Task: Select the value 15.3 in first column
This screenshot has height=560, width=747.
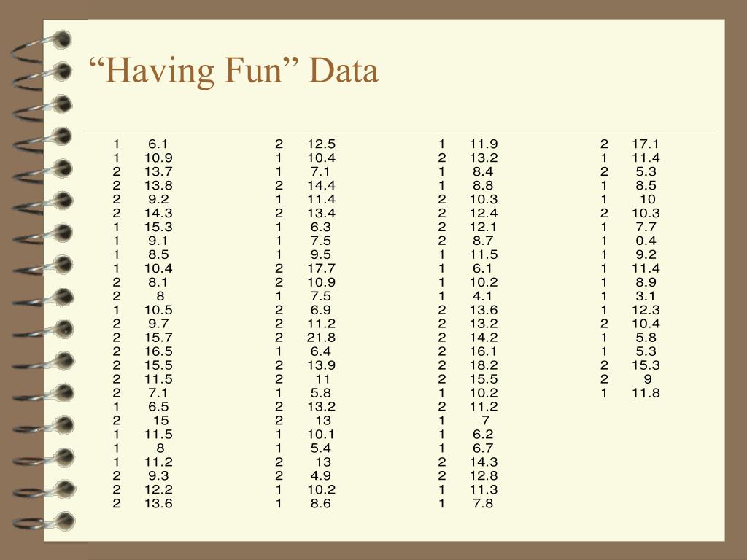Action: 158,227
